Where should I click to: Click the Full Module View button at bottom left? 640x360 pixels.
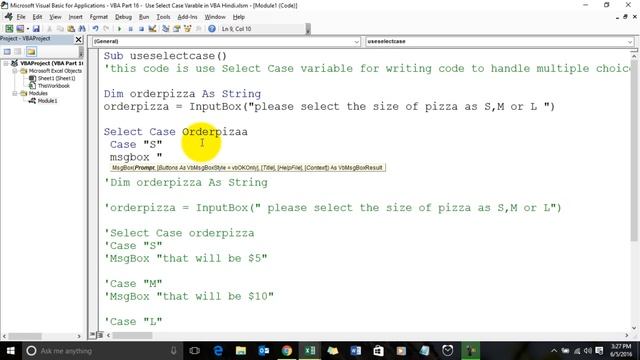[x=100, y=335]
